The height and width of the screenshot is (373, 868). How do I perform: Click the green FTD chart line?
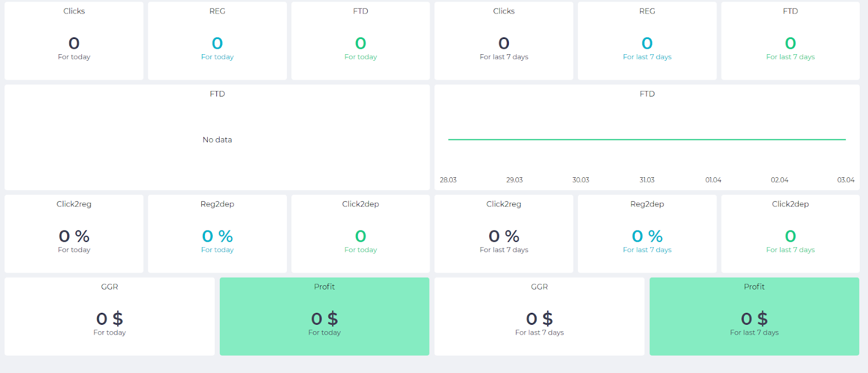[647, 139]
